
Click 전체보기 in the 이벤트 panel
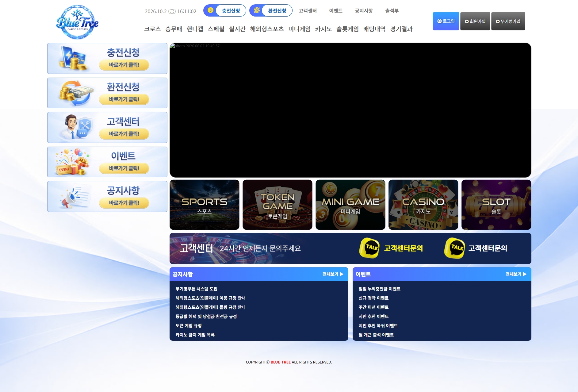(516, 274)
